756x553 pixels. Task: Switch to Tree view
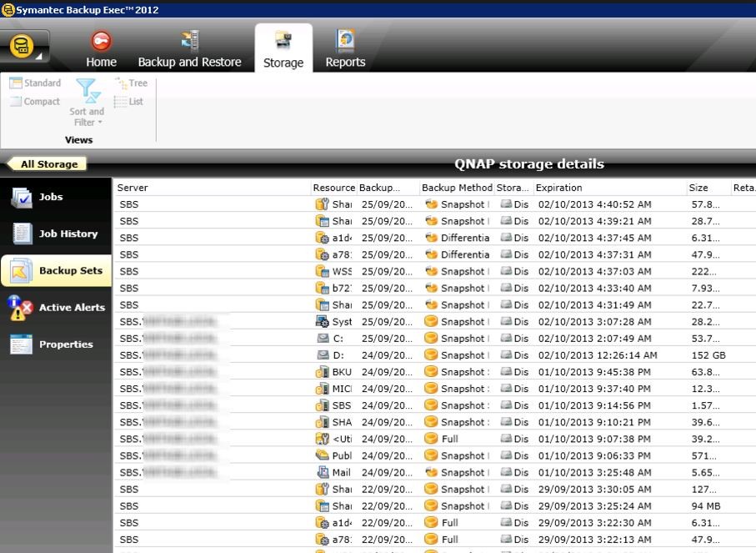tap(131, 83)
